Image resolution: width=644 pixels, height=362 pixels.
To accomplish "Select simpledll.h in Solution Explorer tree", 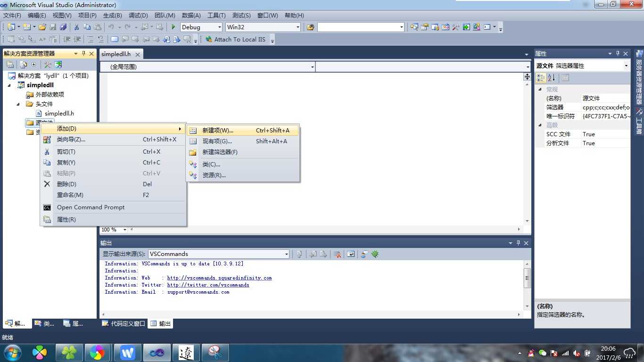I will [59, 114].
